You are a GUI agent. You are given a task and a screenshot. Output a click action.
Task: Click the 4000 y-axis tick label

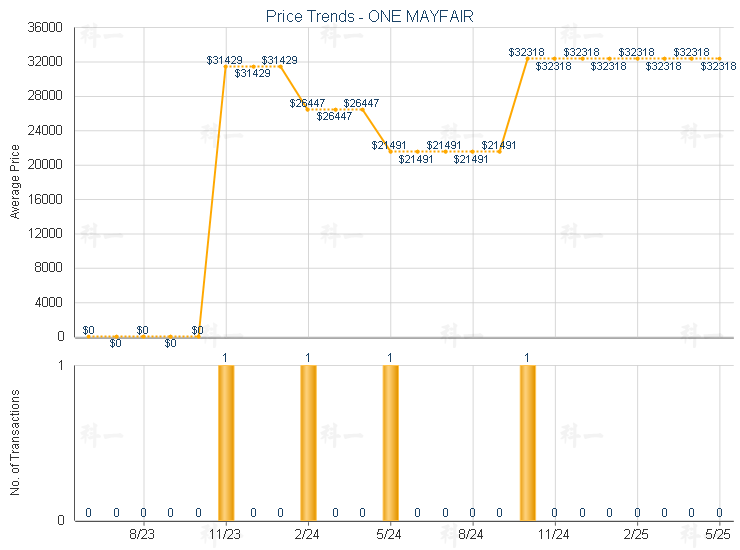pos(49,303)
